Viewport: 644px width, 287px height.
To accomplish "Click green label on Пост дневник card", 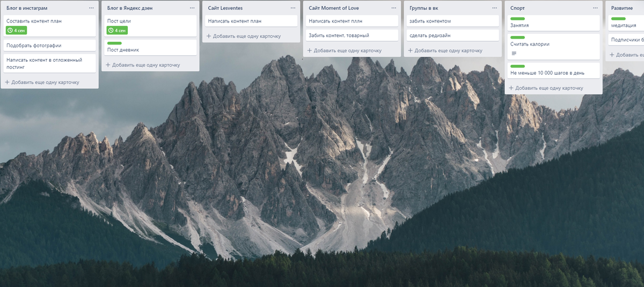I will (x=114, y=43).
